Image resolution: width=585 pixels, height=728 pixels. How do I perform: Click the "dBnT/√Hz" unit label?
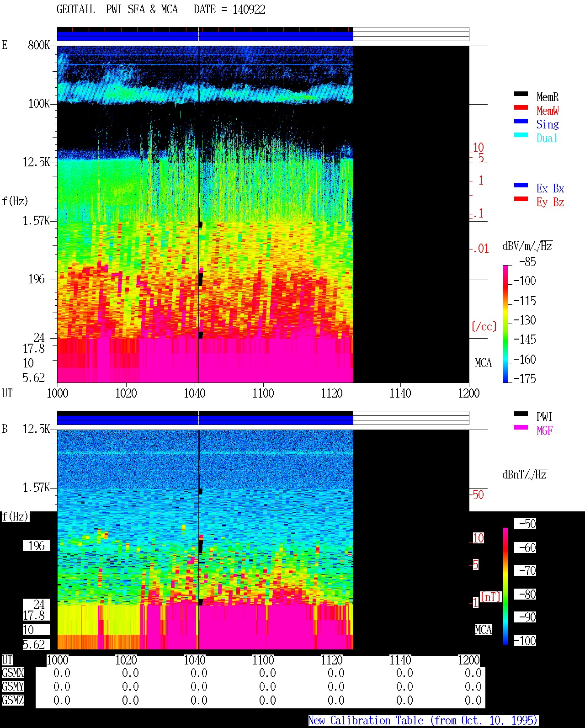[525, 474]
